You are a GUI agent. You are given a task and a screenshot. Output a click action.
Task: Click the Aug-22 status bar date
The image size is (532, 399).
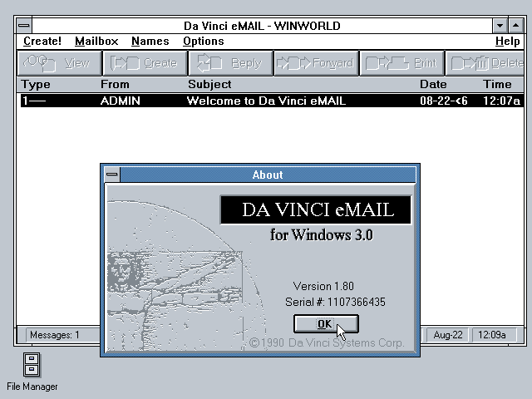point(448,335)
